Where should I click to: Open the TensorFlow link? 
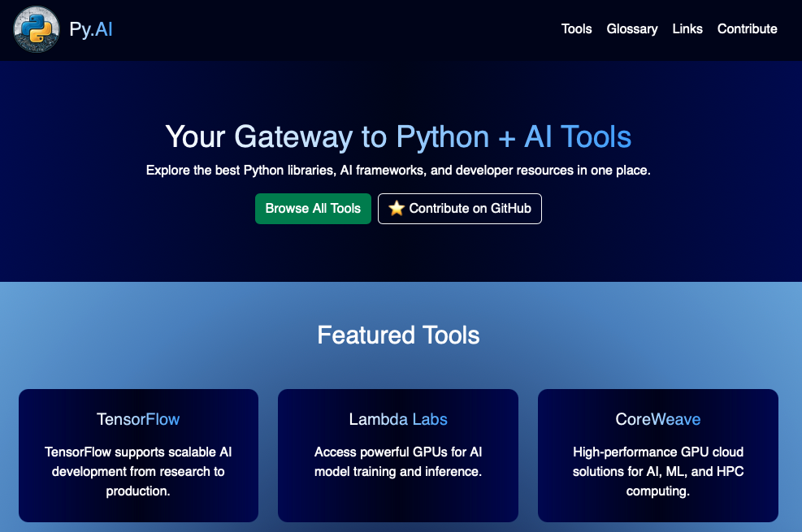(x=138, y=419)
